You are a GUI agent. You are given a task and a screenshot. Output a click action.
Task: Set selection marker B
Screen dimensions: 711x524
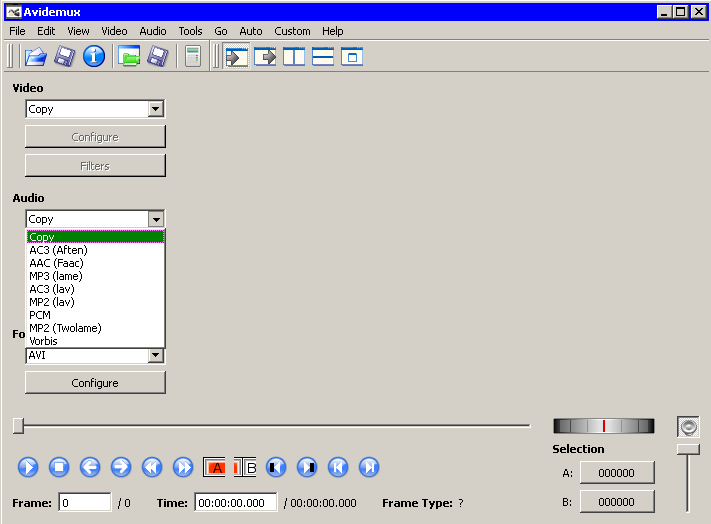coord(245,467)
